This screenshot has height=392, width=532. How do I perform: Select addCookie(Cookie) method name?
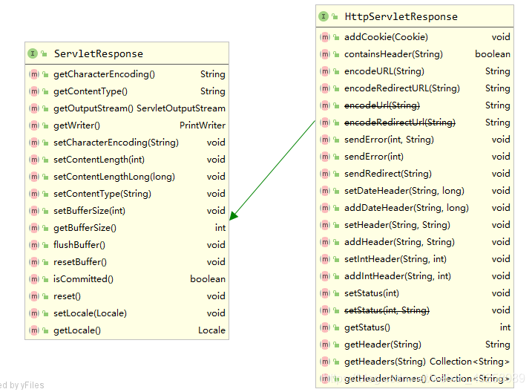386,37
